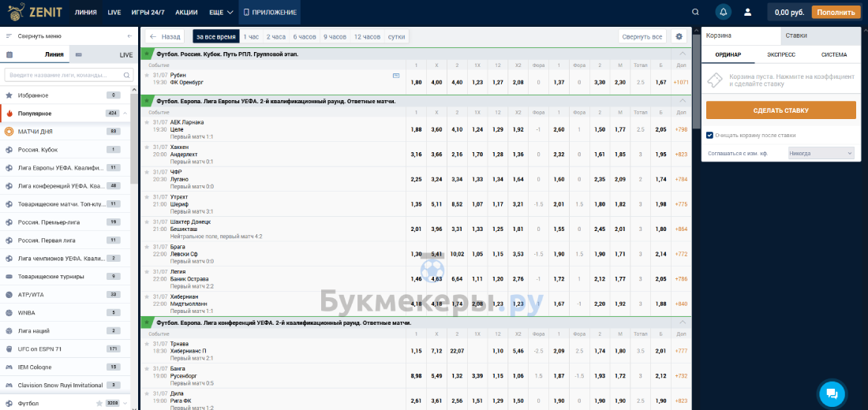Select odds 8,52 for Шериф win

coord(457,204)
